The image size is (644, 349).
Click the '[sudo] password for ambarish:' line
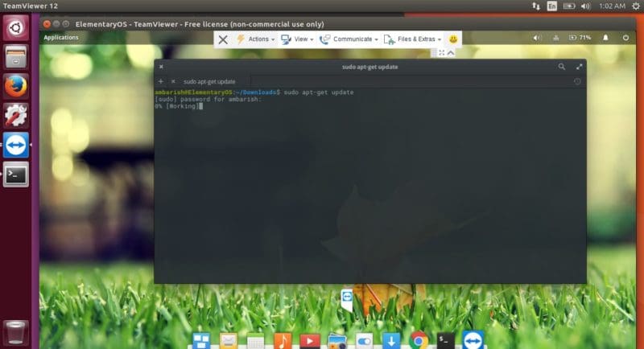point(208,99)
